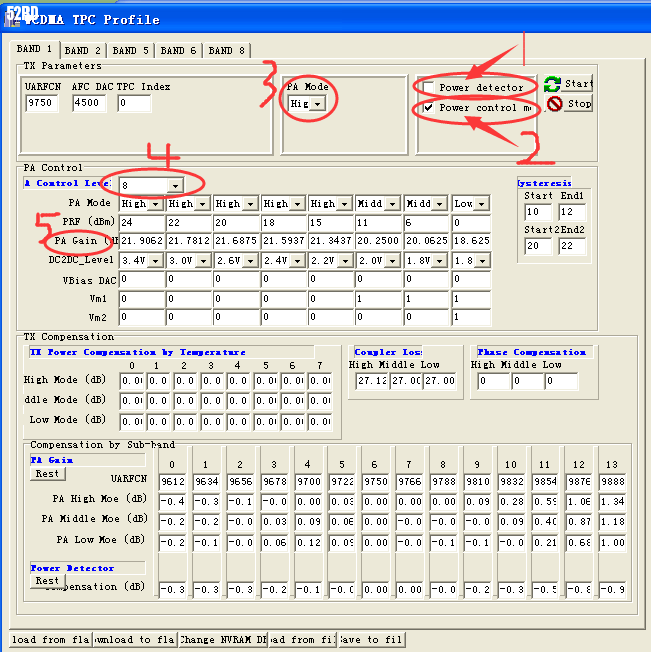Click the last VBias DAC field under Low mode
Screen dimensions: 651x652
[471, 279]
